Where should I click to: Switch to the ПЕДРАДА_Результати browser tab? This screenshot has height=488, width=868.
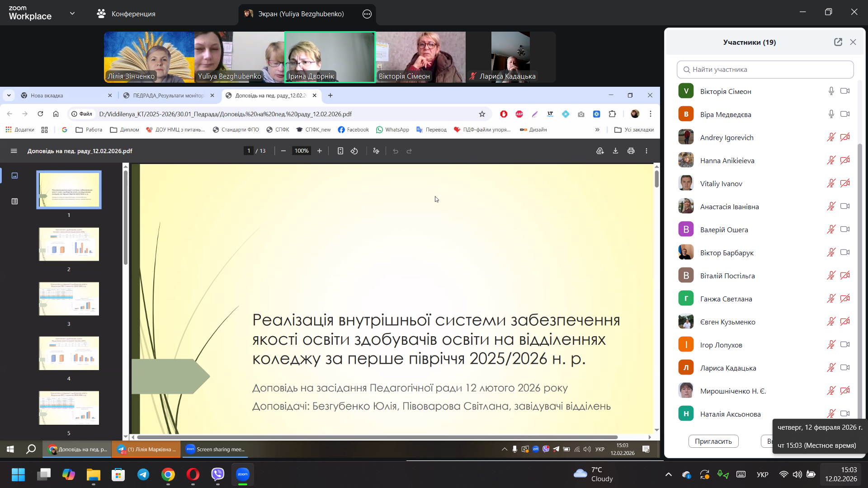[167, 95]
